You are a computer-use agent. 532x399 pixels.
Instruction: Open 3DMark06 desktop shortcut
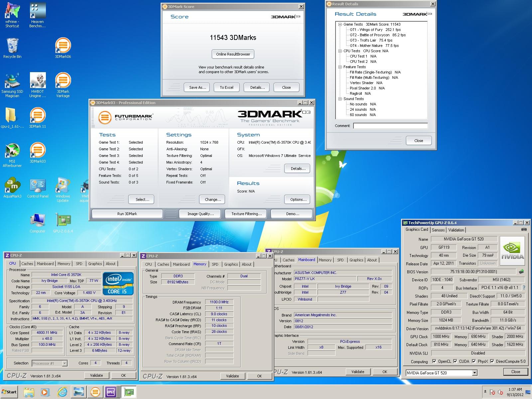(63, 48)
